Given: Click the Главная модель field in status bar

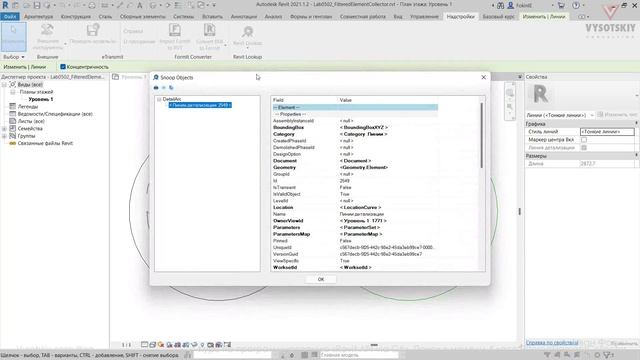Looking at the screenshot, I should pyautogui.click(x=359, y=355).
